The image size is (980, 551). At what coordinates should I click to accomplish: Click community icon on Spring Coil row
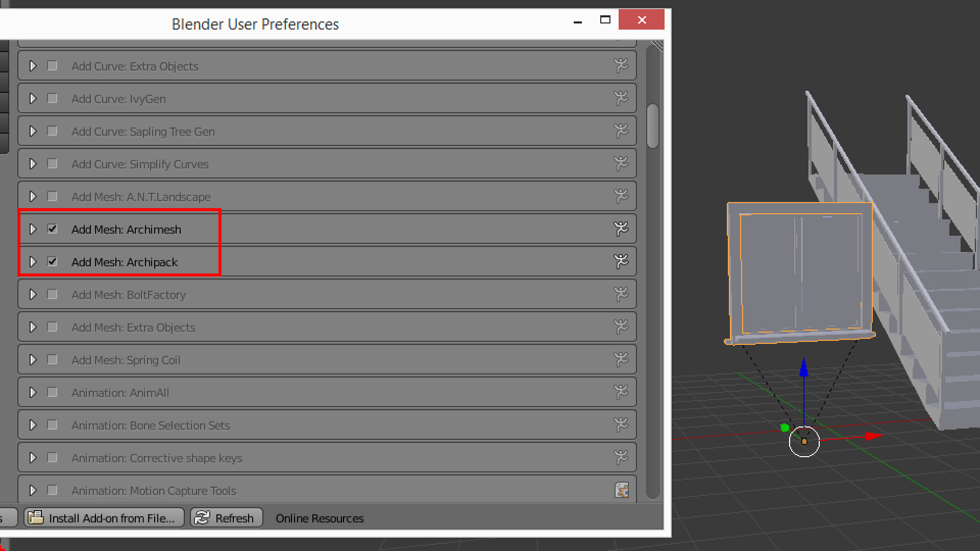coord(621,360)
